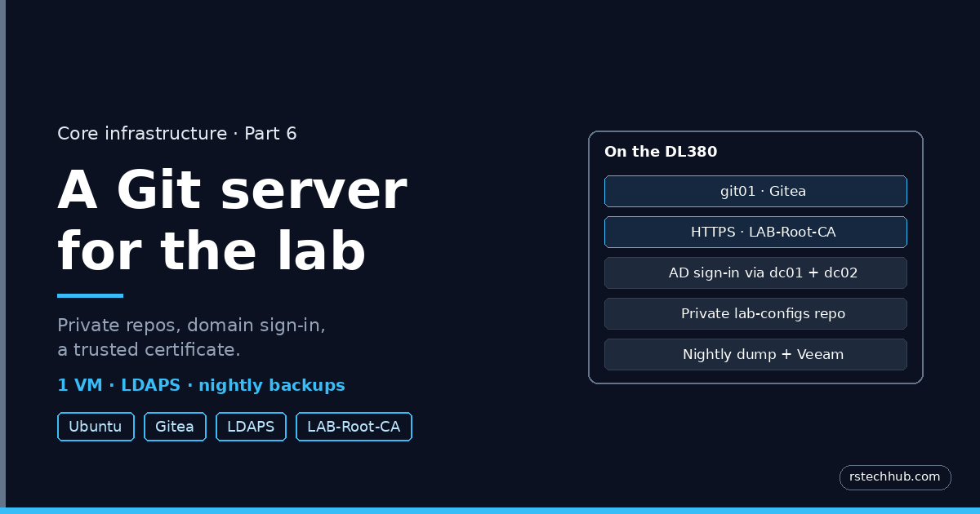This screenshot has width=980, height=514.
Task: Click the Gitea tag
Action: [175, 427]
